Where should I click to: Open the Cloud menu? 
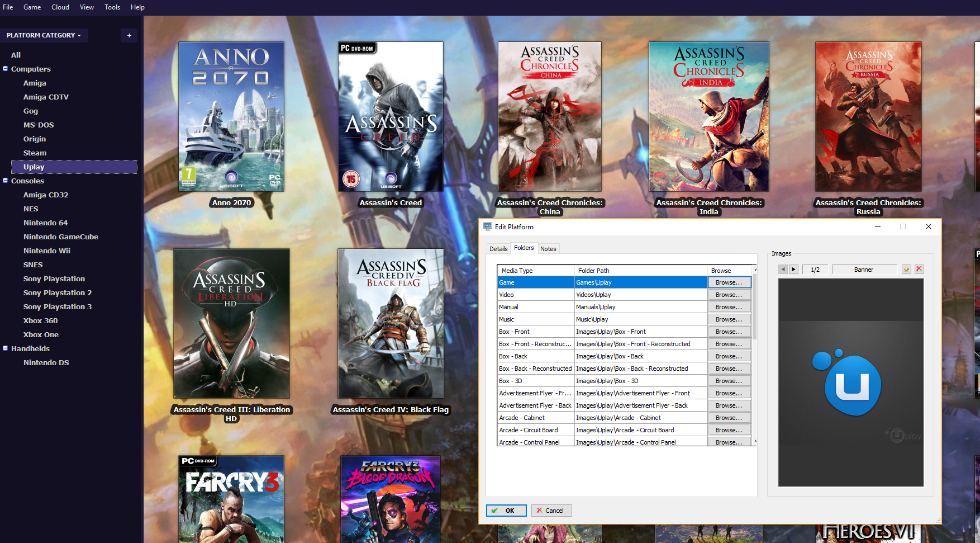(60, 7)
